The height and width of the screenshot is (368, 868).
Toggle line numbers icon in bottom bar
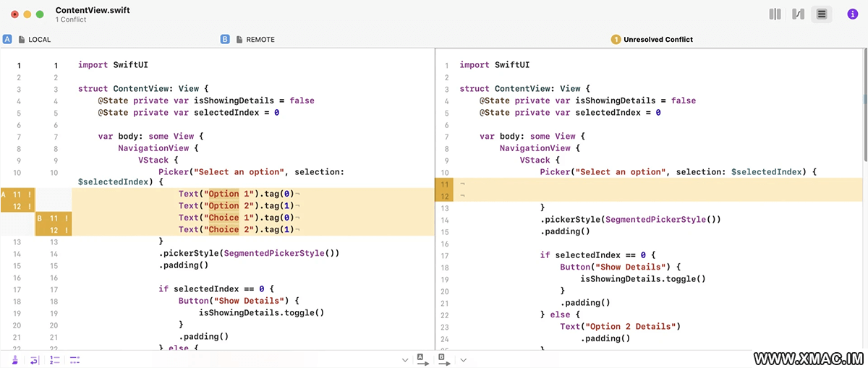click(x=54, y=359)
